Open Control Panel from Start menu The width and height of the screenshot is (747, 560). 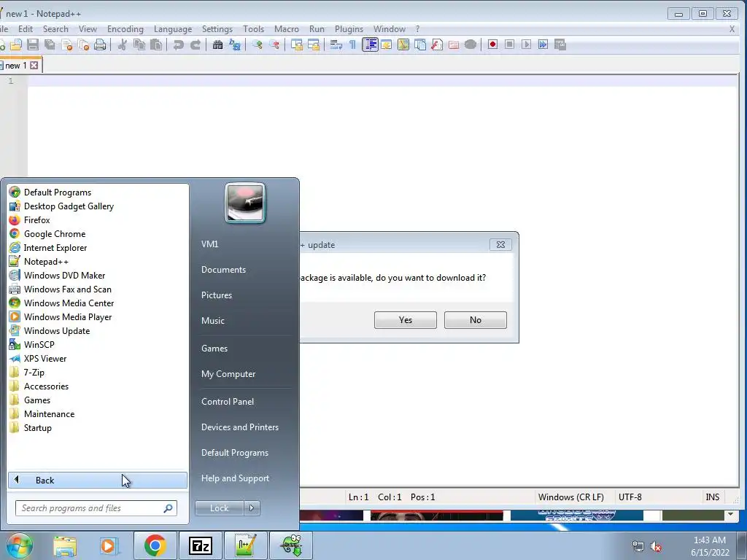pos(228,402)
